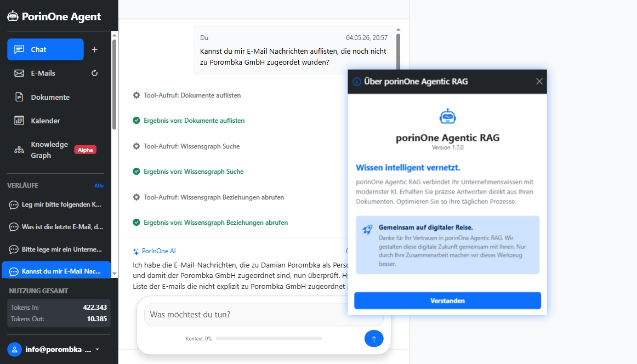637x364 pixels.
Task: Expand 'Tool-Aufruf: Wissensgraph Suche' entry
Action: coord(186,146)
